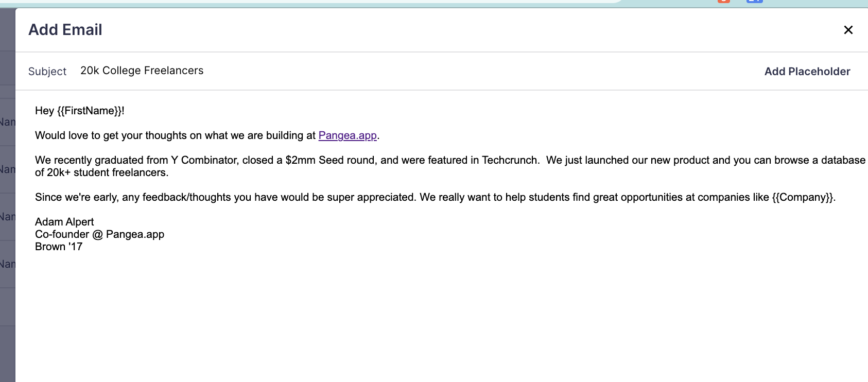The image size is (868, 382).
Task: Click the Co-founder @ Pangea.app signature line
Action: [99, 234]
